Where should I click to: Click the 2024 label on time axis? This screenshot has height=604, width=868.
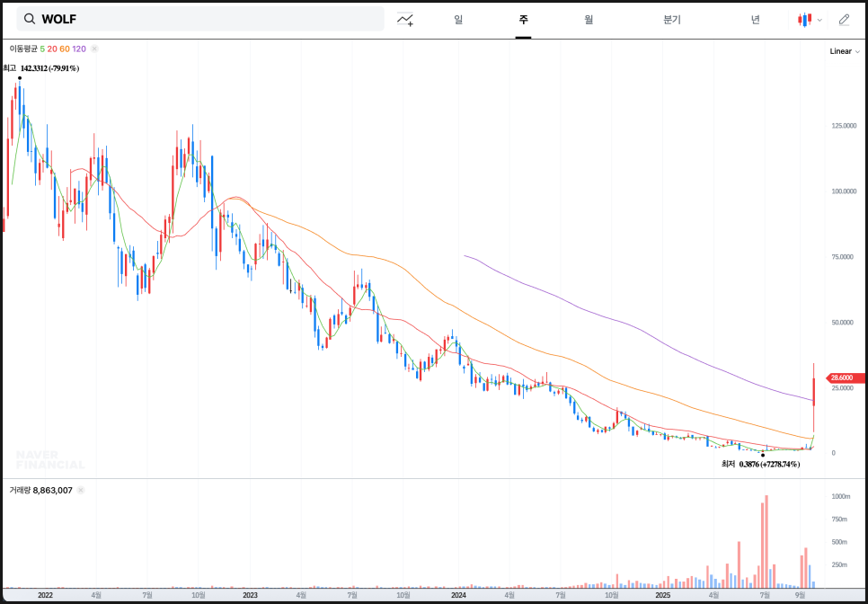click(x=458, y=595)
